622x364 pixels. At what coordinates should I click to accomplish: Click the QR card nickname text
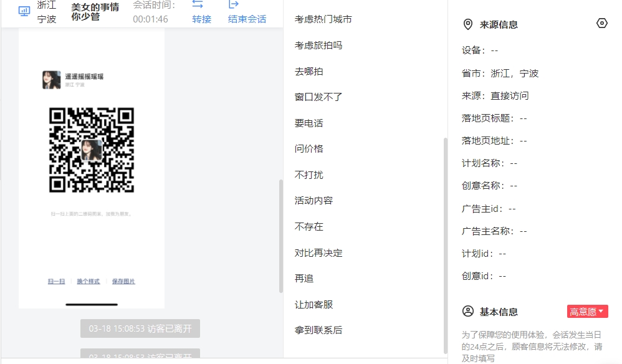tap(84, 77)
